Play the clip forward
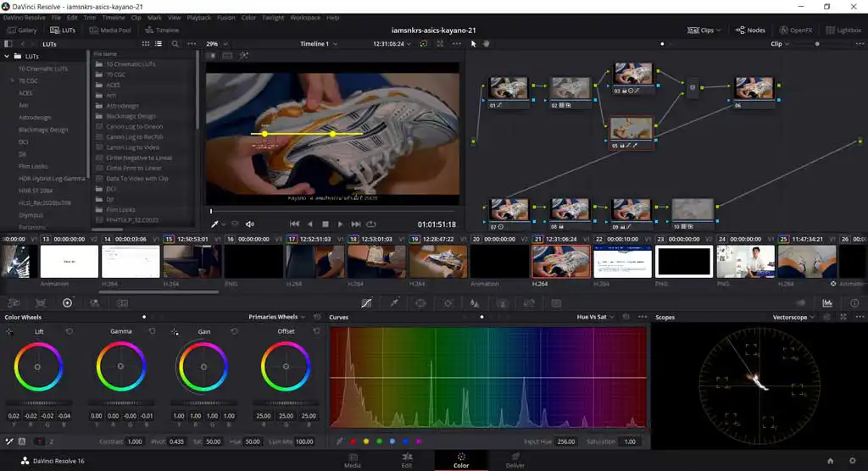Viewport: 868px width, 471px height. tap(341, 224)
